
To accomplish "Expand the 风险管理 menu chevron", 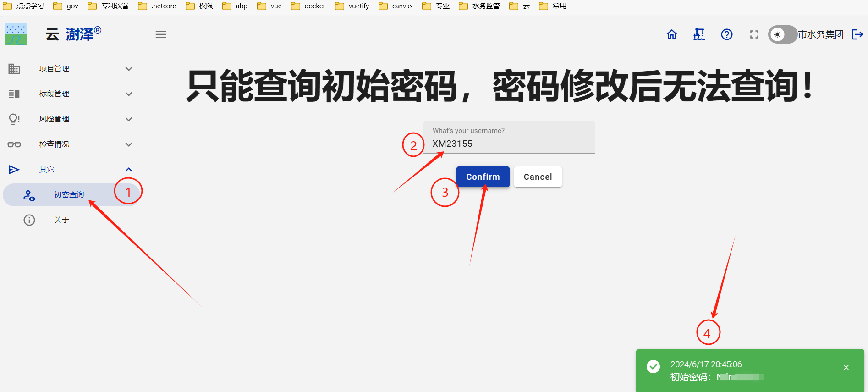I will tap(129, 119).
